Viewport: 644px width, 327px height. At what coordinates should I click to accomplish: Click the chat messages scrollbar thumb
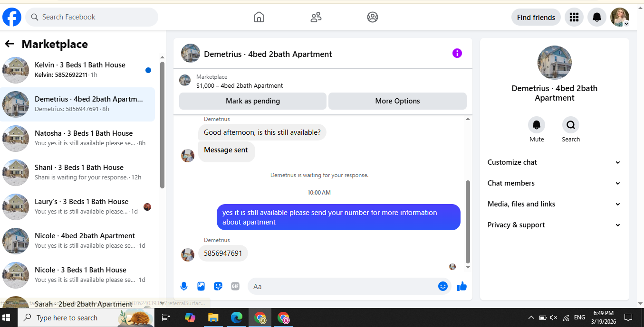[x=468, y=222]
